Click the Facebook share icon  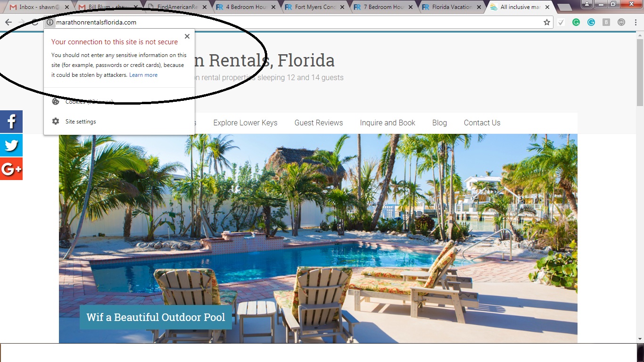coord(11,122)
